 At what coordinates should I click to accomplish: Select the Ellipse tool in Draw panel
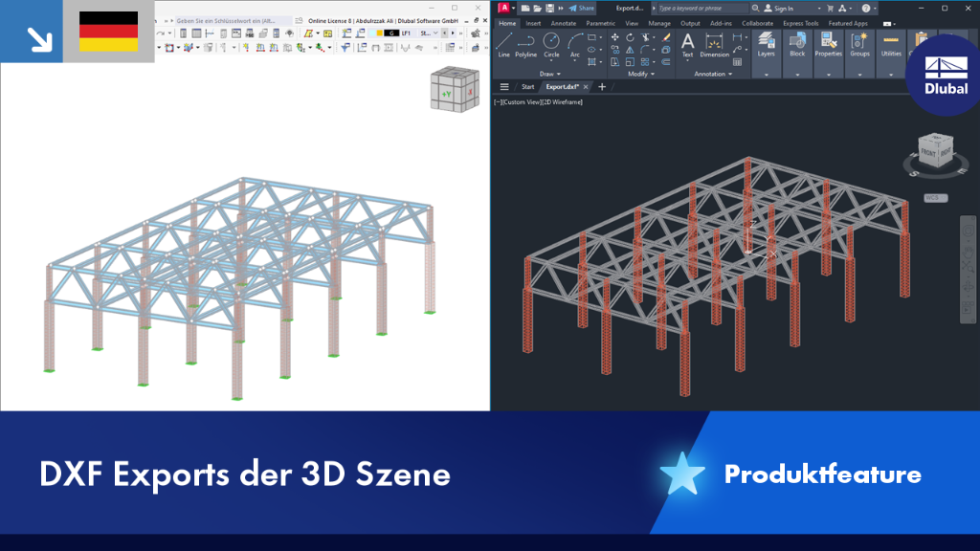[x=591, y=50]
